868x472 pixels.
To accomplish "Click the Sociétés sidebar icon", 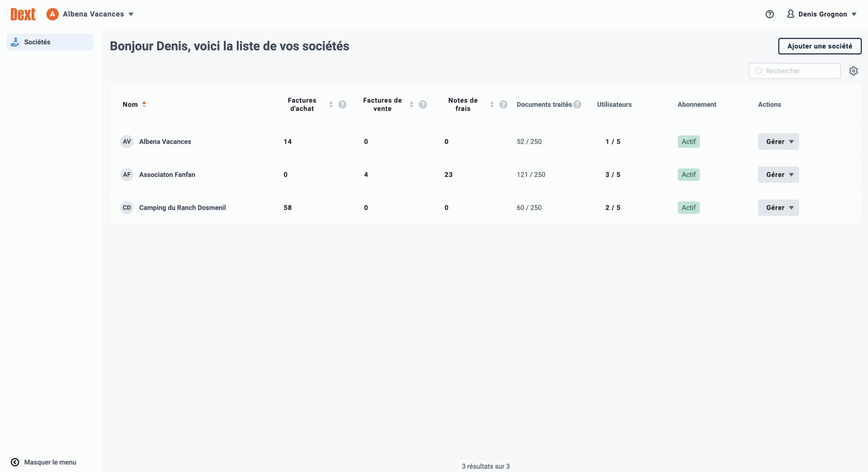I will tap(15, 42).
